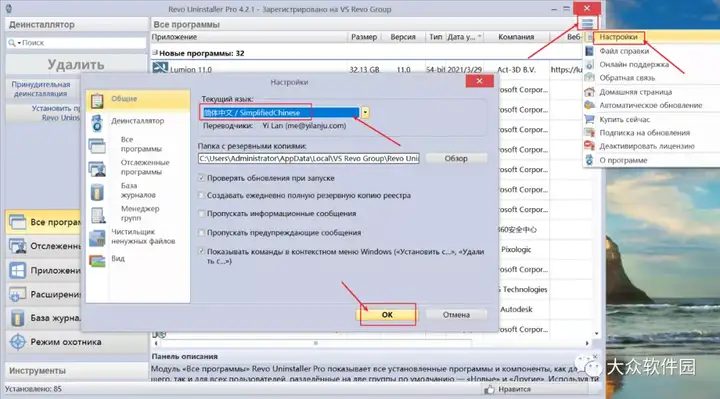Click the База журналов icon in left panel

pos(17,318)
